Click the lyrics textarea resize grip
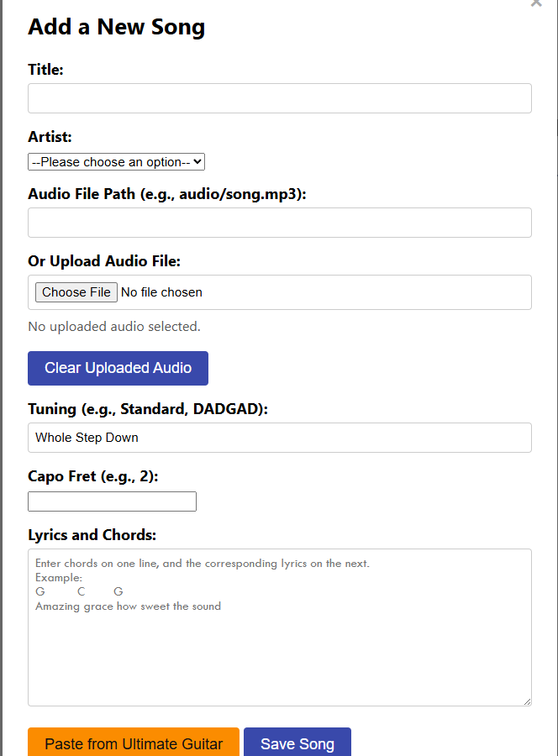 pyautogui.click(x=526, y=700)
